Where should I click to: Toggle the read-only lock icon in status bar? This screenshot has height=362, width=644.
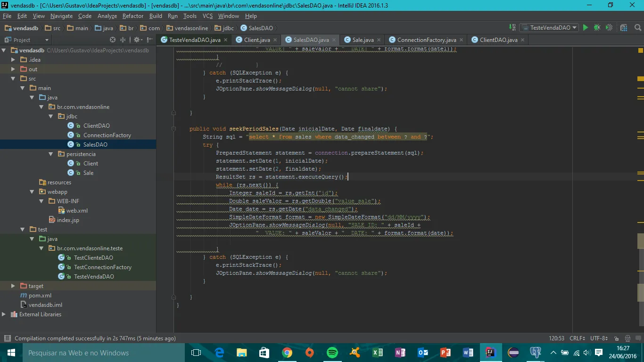point(616,338)
